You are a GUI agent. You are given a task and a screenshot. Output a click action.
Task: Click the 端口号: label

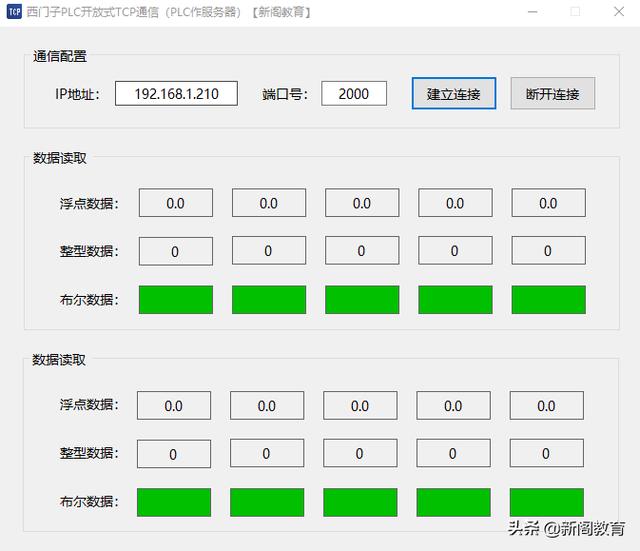click(x=284, y=94)
